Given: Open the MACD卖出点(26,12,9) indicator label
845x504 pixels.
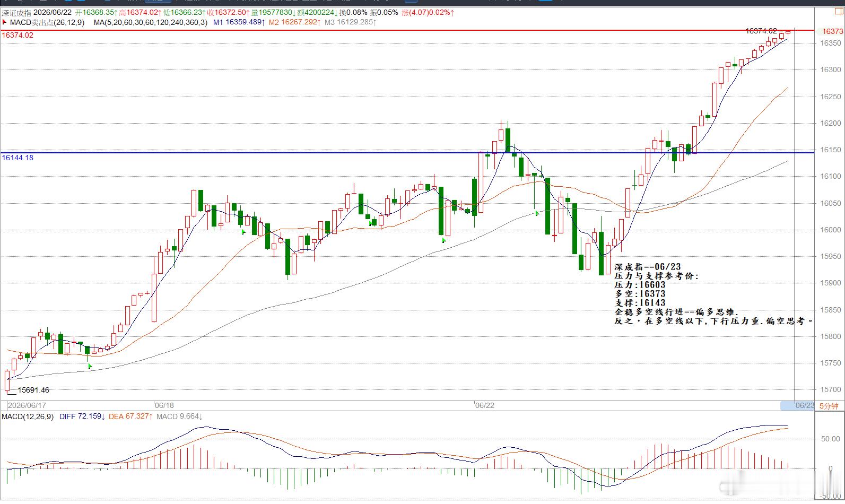Looking at the screenshot, I should point(47,22).
